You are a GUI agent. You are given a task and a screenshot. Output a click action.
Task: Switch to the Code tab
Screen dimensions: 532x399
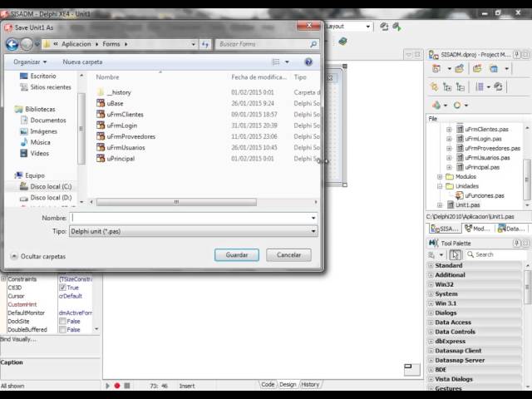(268, 384)
